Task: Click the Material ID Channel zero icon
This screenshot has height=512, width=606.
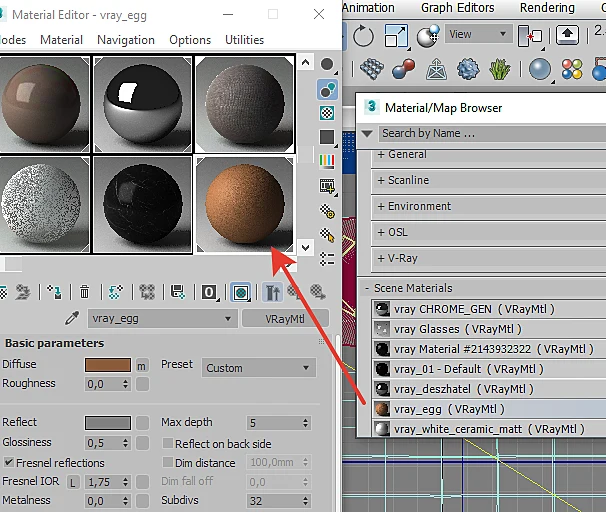Action: (x=209, y=292)
